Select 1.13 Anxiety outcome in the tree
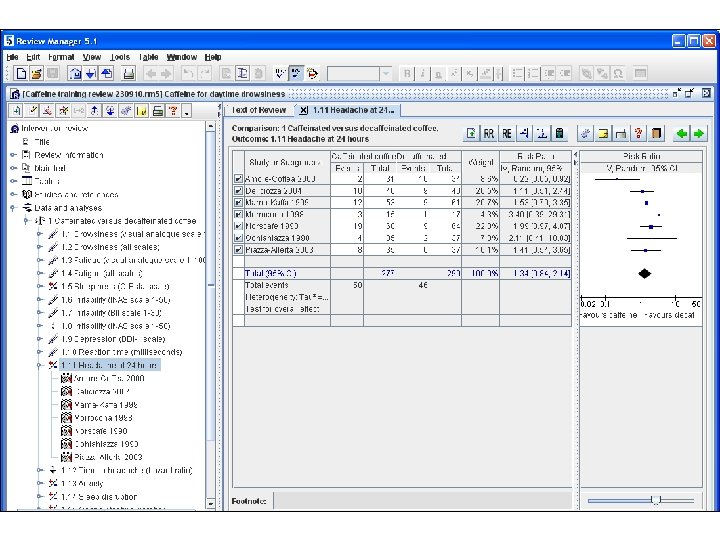This screenshot has width=720, height=540. coord(82,484)
